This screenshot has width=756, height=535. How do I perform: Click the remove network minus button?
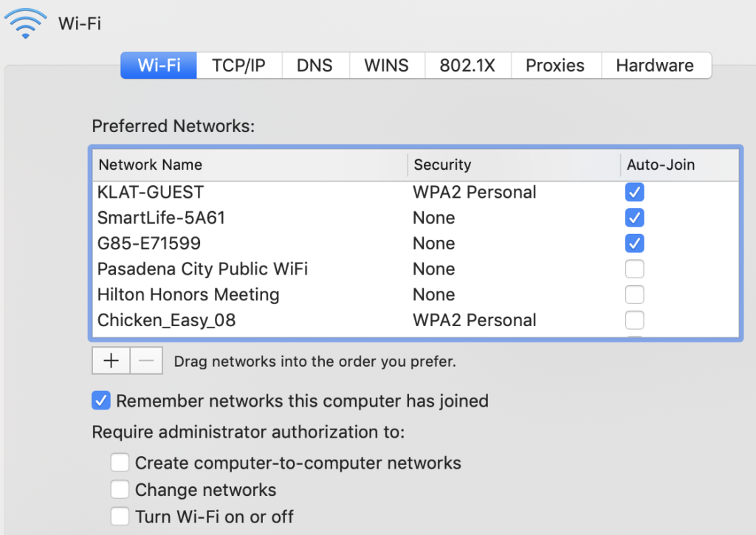(145, 360)
